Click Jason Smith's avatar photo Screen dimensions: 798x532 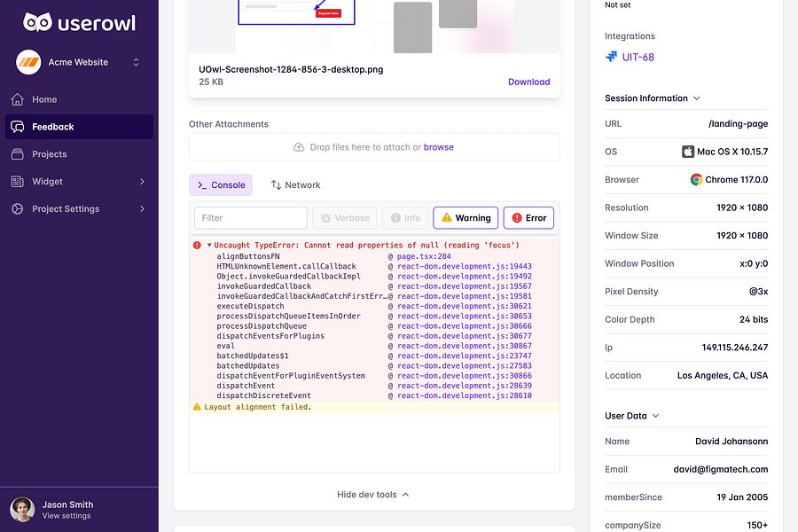point(22,510)
